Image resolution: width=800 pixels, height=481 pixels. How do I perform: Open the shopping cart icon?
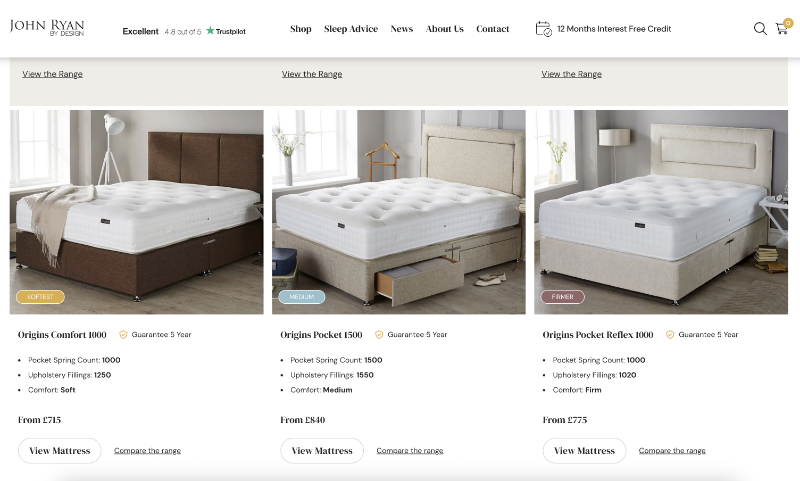[783, 27]
